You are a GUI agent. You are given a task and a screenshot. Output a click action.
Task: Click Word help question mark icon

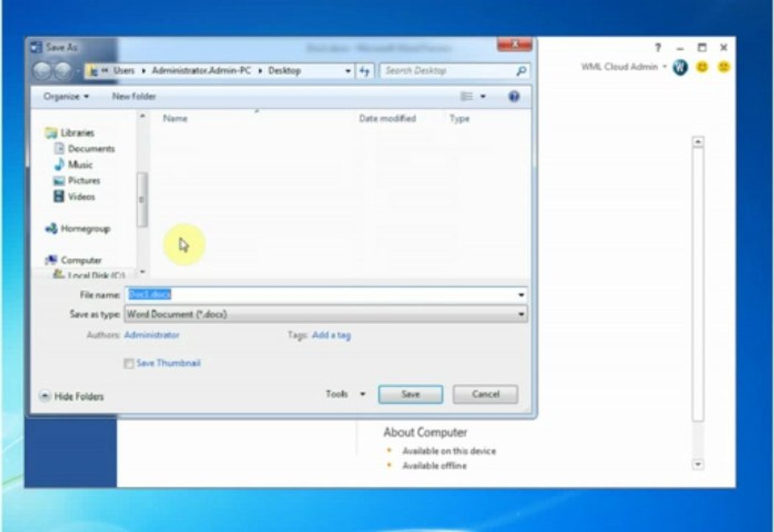coord(658,47)
